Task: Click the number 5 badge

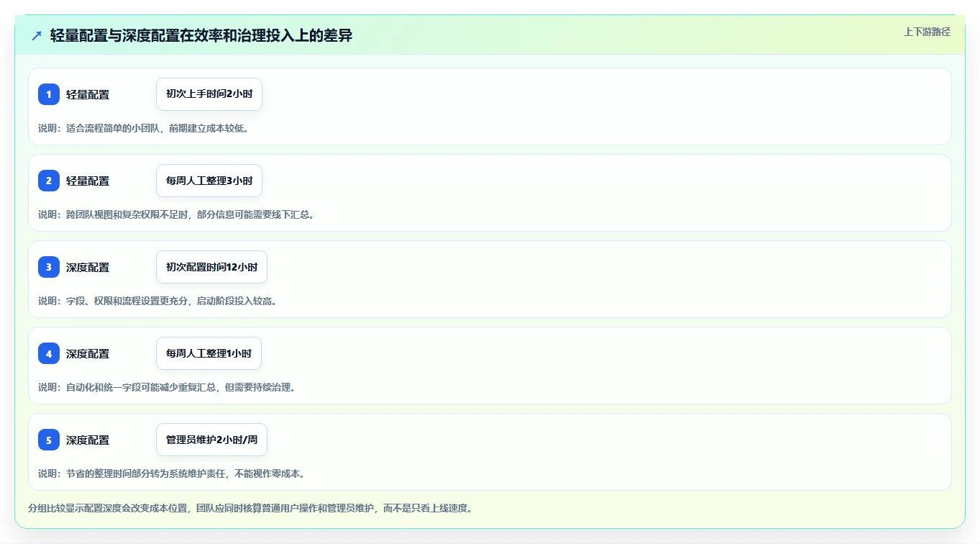Action: click(49, 440)
